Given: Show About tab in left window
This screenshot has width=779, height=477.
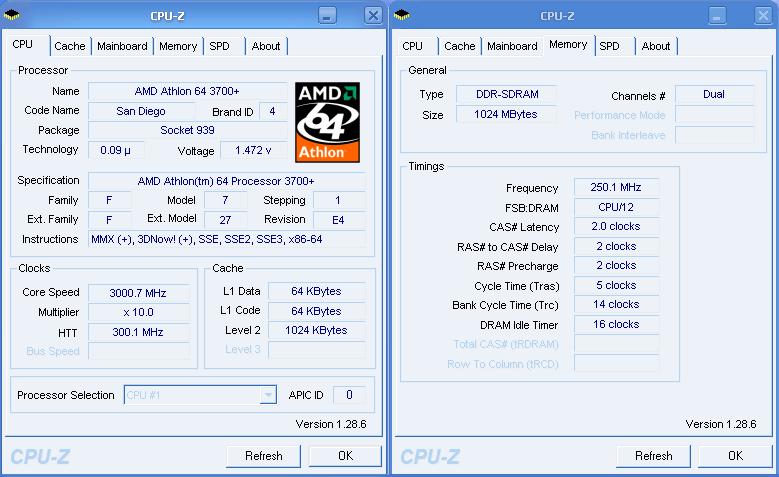Looking at the screenshot, I should tap(266, 46).
